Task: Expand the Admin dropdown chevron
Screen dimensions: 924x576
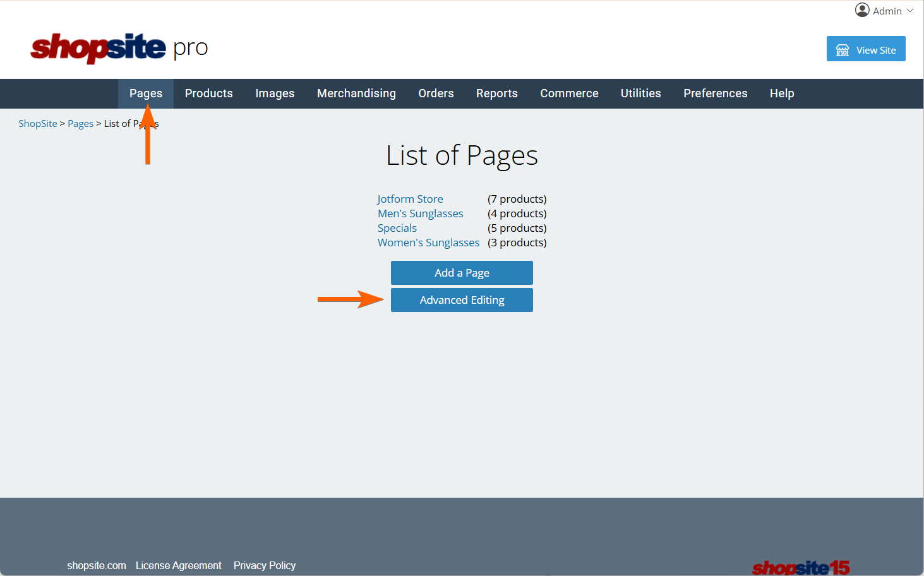Action: (x=910, y=11)
